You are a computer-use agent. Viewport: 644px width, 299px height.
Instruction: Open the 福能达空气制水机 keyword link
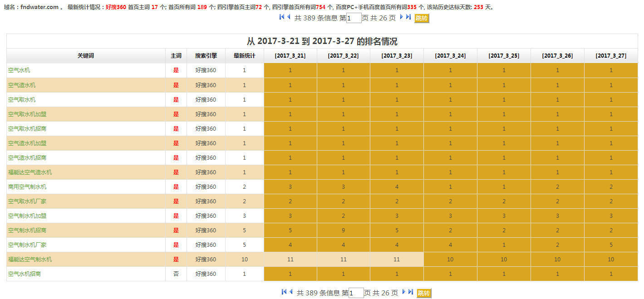pos(30,260)
